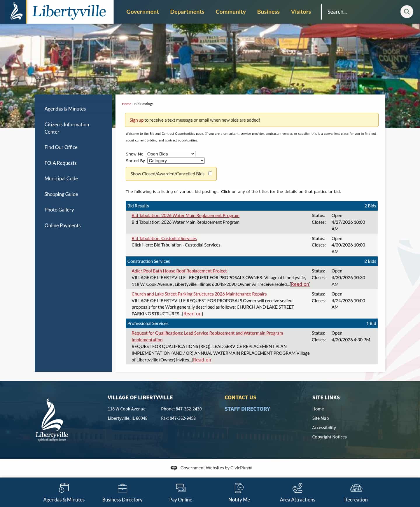Image resolution: width=420 pixels, height=507 pixels.
Task: Open the Community menu
Action: coord(231,12)
